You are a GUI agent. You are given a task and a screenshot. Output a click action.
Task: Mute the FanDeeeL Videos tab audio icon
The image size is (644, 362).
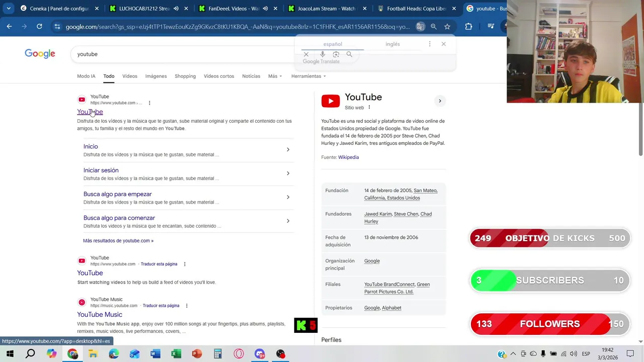265,9
